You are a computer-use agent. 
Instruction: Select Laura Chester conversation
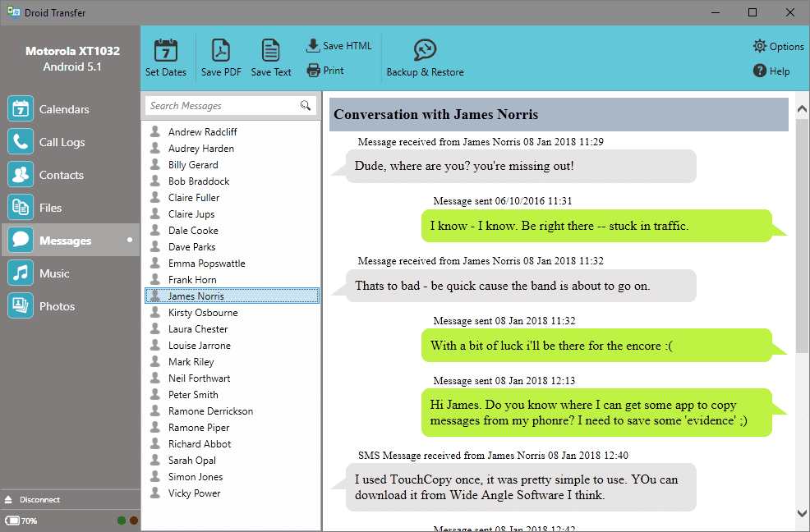(232, 329)
